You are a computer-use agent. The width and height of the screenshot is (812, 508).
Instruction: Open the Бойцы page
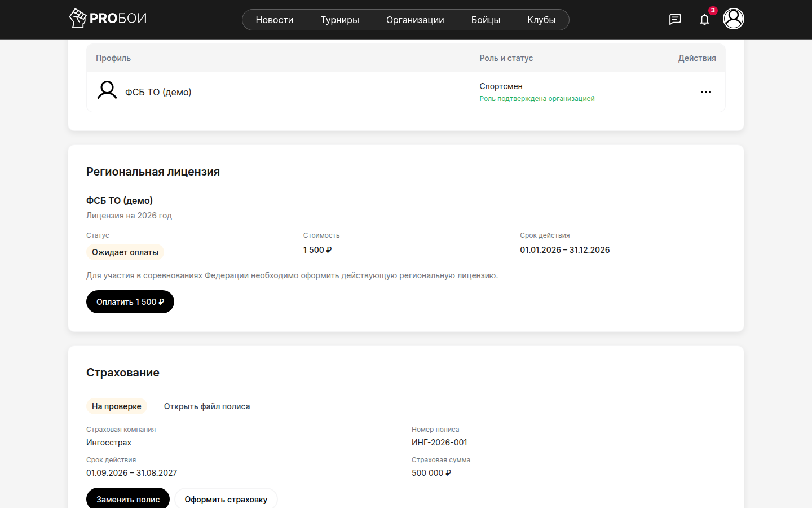(x=486, y=20)
